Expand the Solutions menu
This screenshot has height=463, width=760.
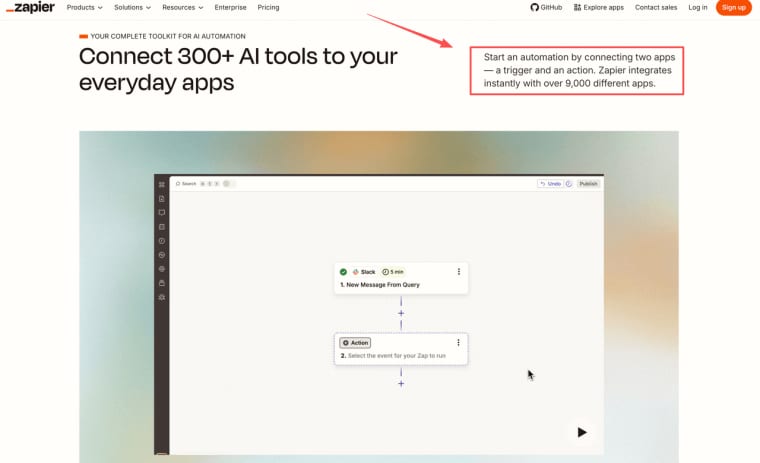pos(132,7)
